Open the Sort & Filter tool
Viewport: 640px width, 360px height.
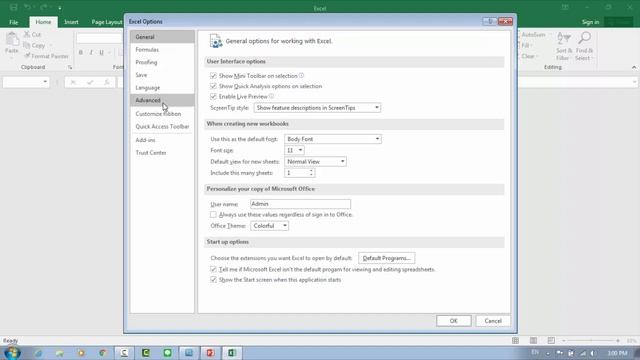[564, 46]
